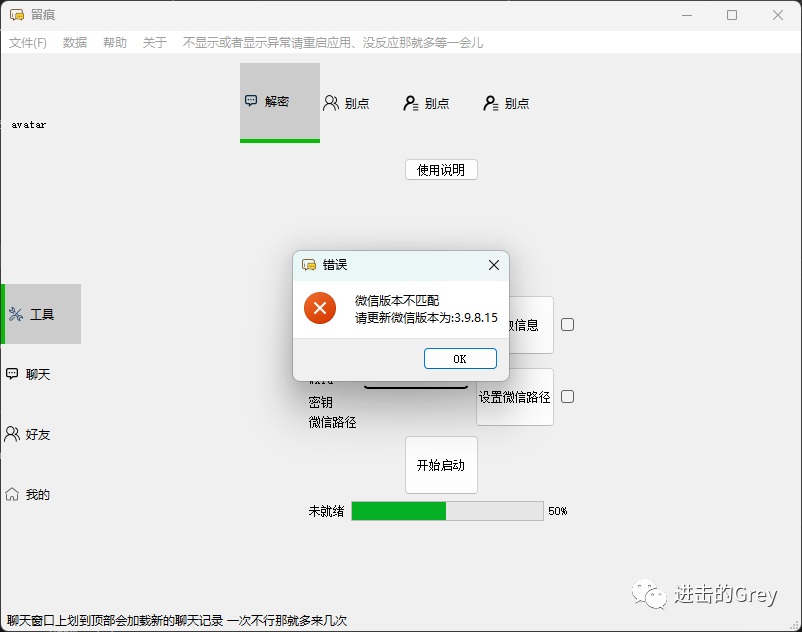The width and height of the screenshot is (802, 632).
Task: Click the 50% progress value
Action: [558, 511]
